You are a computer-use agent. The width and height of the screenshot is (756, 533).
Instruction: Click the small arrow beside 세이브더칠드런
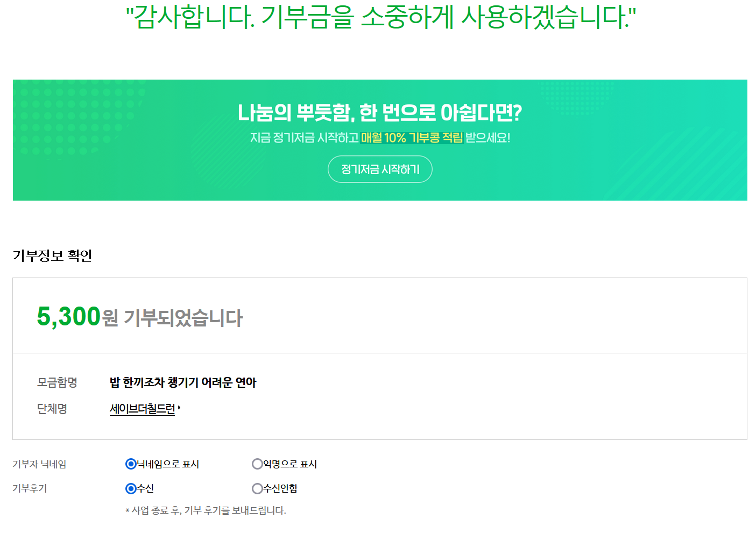click(x=179, y=408)
